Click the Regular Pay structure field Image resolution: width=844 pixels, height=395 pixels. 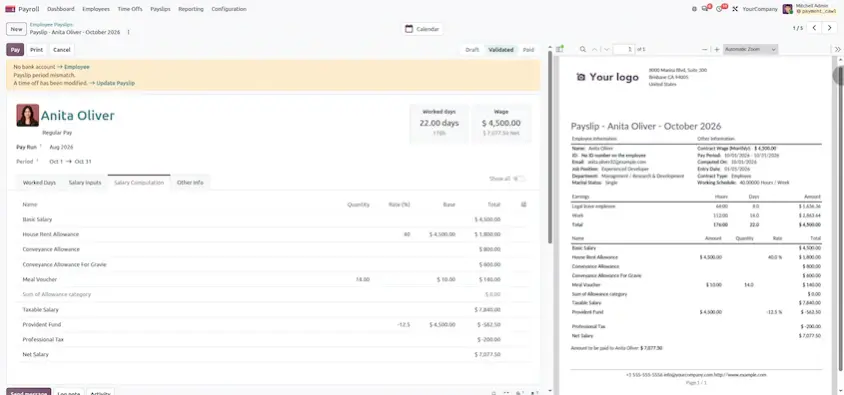[57, 132]
